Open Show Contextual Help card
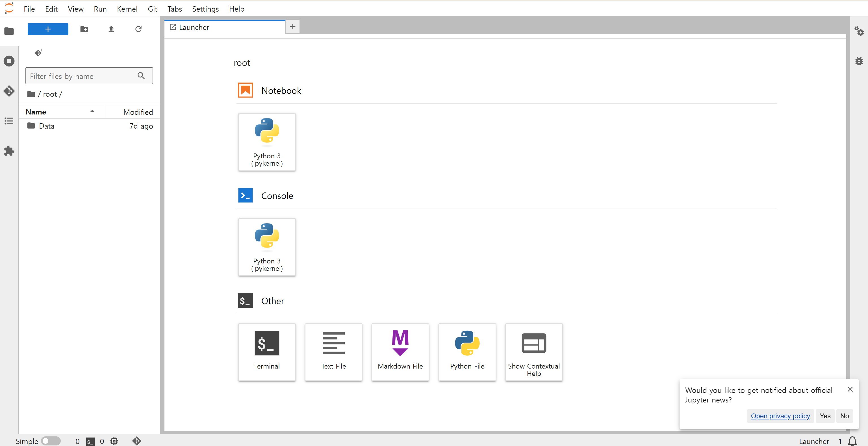Screen dimensions: 868x446 point(534,352)
